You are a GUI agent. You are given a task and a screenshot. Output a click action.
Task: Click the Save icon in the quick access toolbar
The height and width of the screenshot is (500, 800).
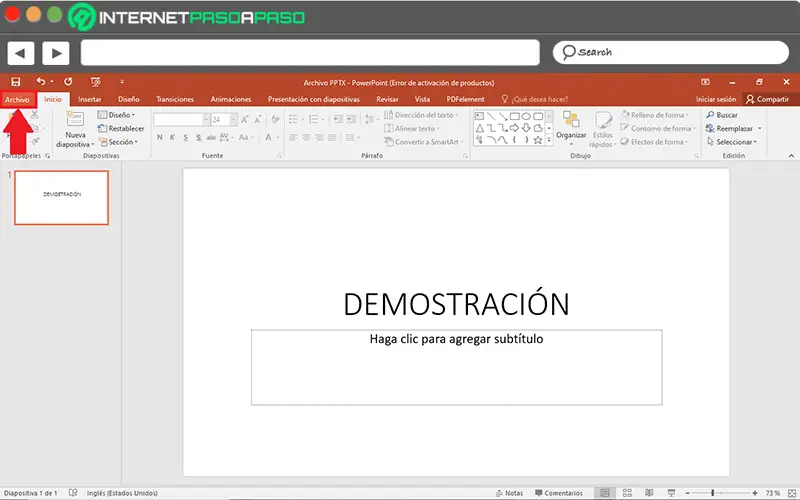coord(16,81)
